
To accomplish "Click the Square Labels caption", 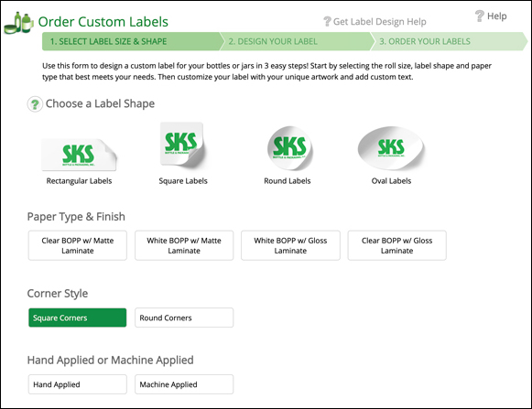I will coord(183,181).
